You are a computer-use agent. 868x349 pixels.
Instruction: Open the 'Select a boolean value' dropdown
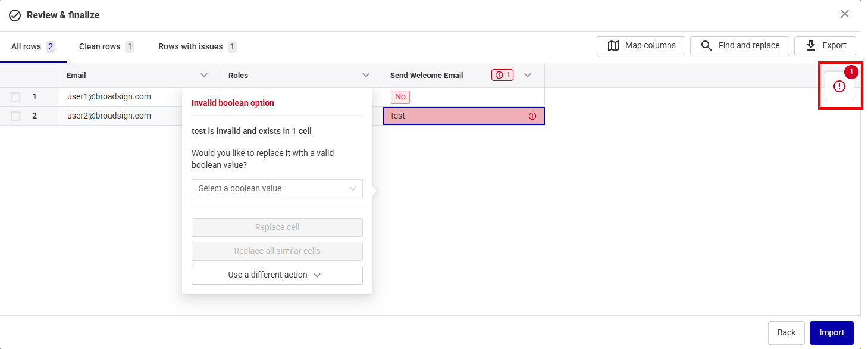(277, 189)
